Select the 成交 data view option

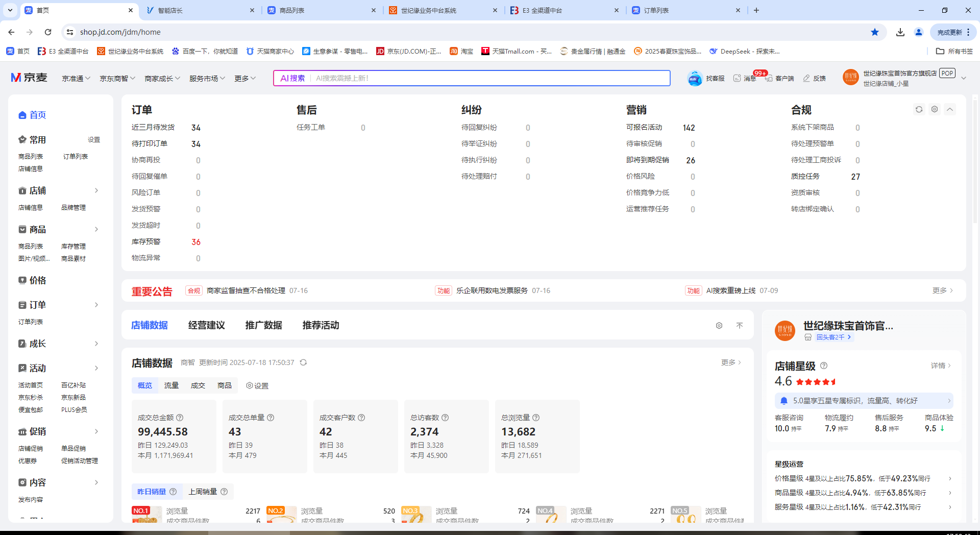pyautogui.click(x=198, y=385)
